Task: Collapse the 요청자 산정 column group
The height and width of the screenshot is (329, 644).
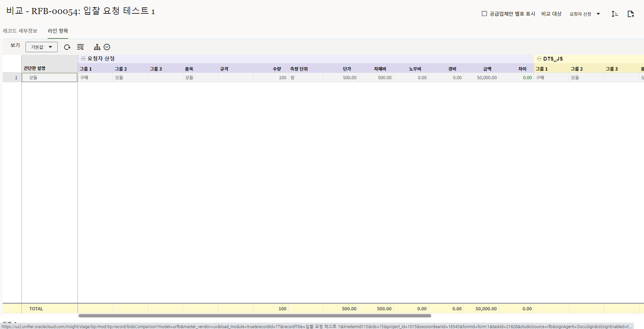Action: [83, 59]
